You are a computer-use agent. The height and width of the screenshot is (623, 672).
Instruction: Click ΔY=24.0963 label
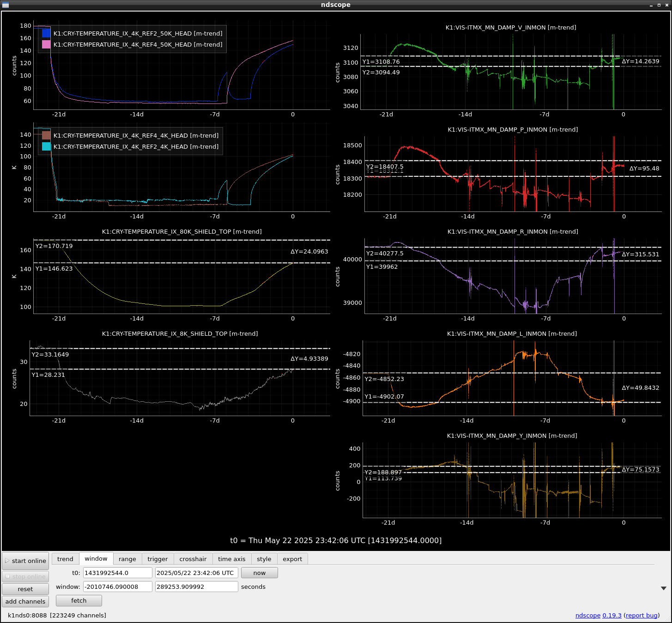point(309,251)
